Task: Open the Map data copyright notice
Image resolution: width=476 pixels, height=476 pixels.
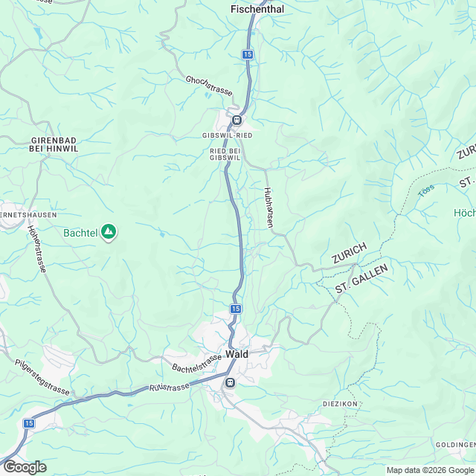Action: click(x=431, y=471)
